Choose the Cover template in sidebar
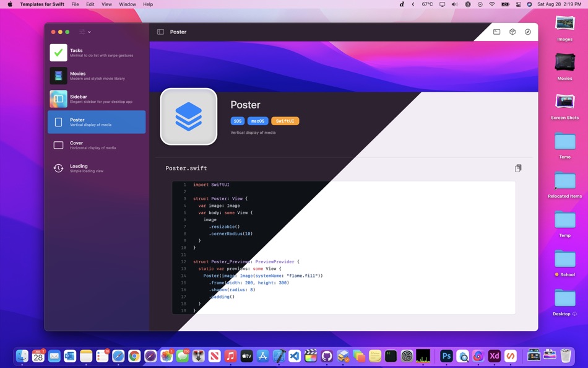 97,145
